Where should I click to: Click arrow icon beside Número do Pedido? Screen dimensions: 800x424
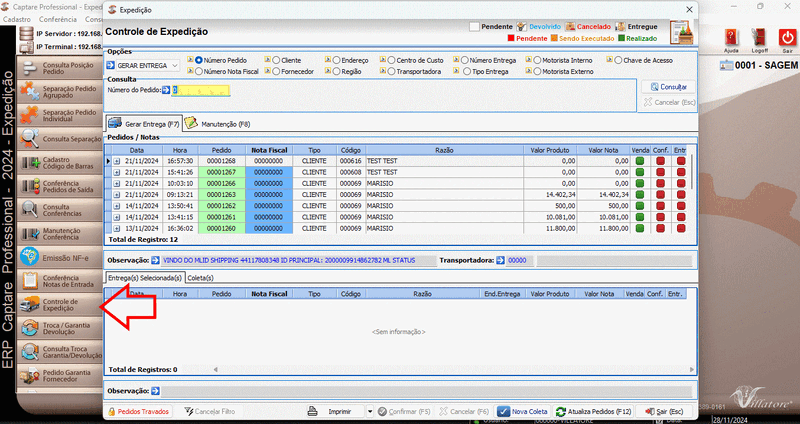[x=166, y=90]
